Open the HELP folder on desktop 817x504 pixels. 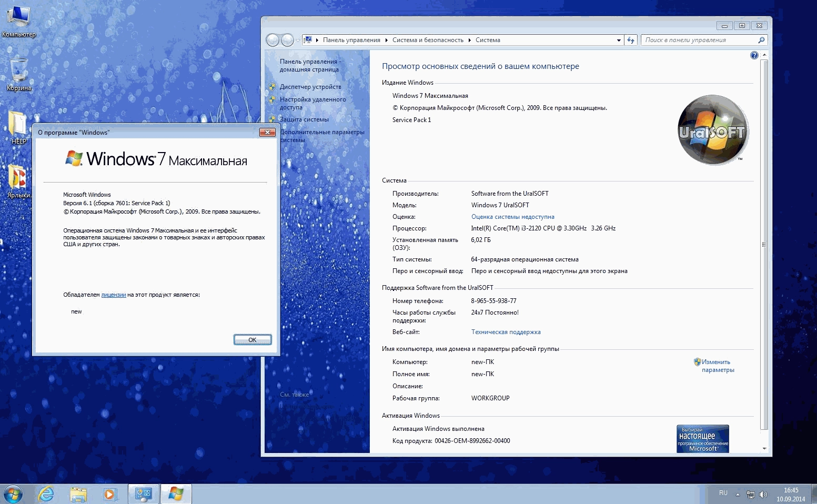[x=18, y=127]
